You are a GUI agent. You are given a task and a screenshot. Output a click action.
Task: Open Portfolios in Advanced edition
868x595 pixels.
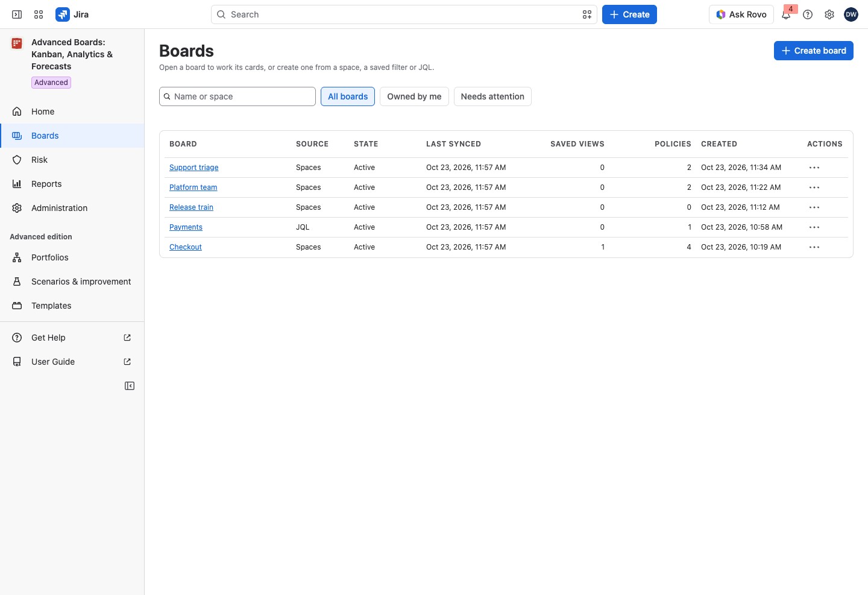tap(72, 257)
